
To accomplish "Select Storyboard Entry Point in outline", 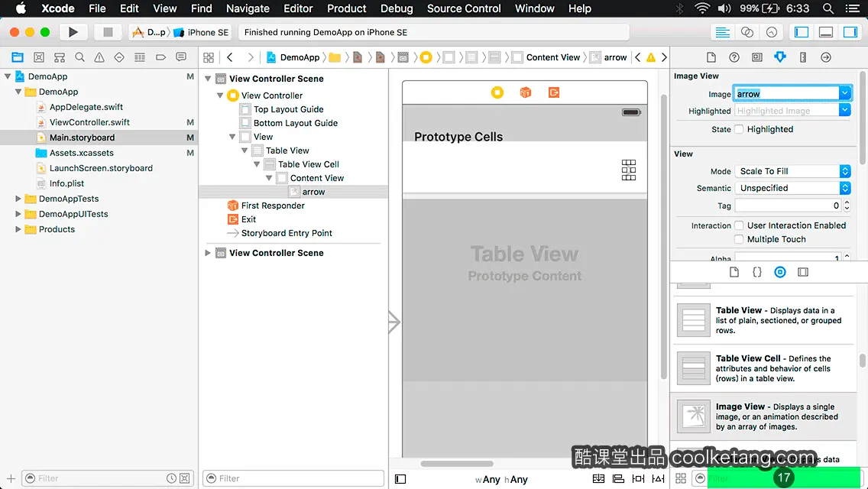I will [287, 233].
